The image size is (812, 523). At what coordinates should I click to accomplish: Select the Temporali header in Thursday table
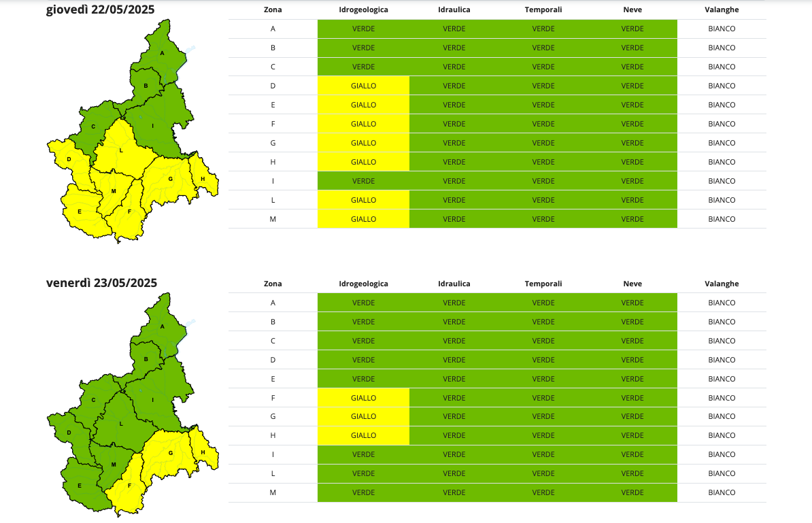pyautogui.click(x=543, y=10)
